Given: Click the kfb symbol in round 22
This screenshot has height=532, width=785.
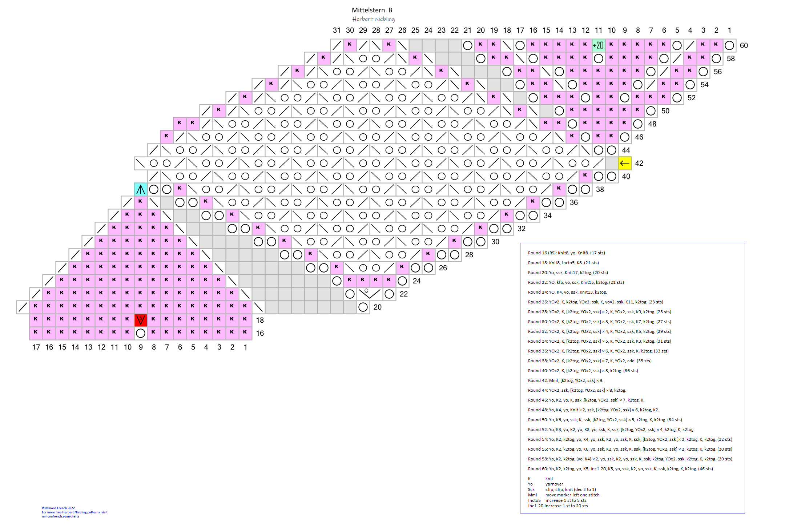Looking at the screenshot, I should click(369, 293).
